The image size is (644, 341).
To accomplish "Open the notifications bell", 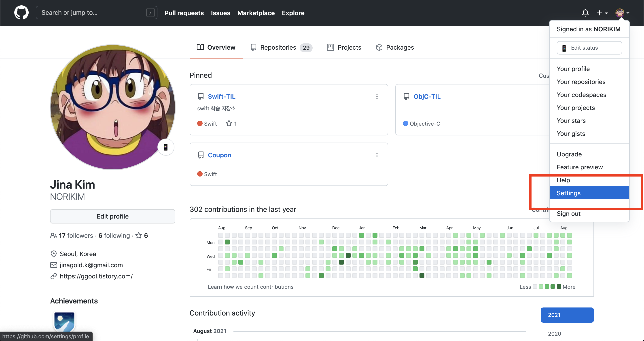I will click(x=585, y=13).
